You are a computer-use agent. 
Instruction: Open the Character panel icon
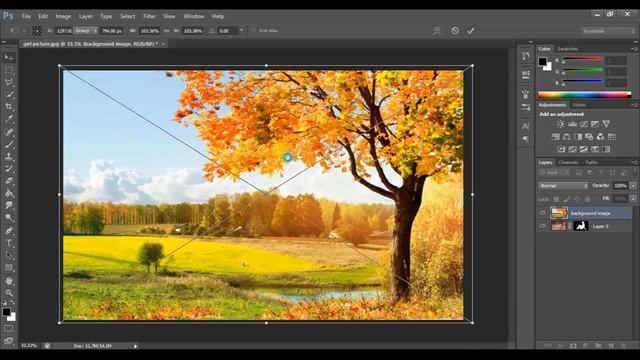[x=526, y=126]
